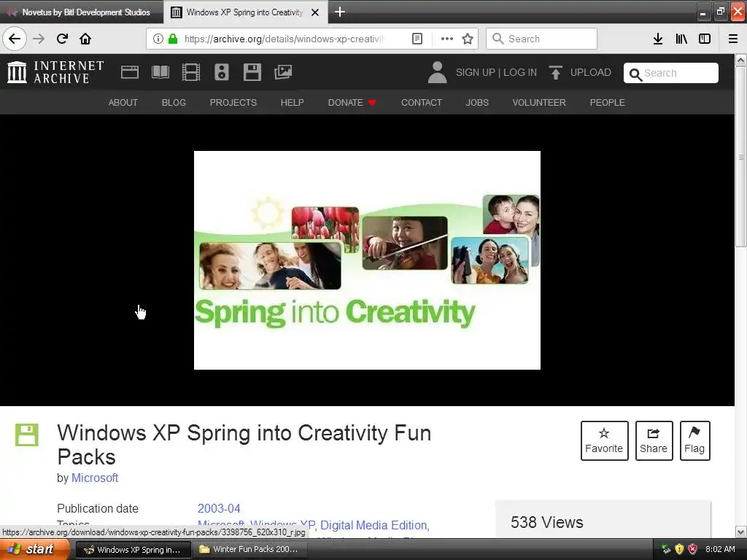Click the yellow shield tray icon
The image size is (747, 560).
pos(679,549)
